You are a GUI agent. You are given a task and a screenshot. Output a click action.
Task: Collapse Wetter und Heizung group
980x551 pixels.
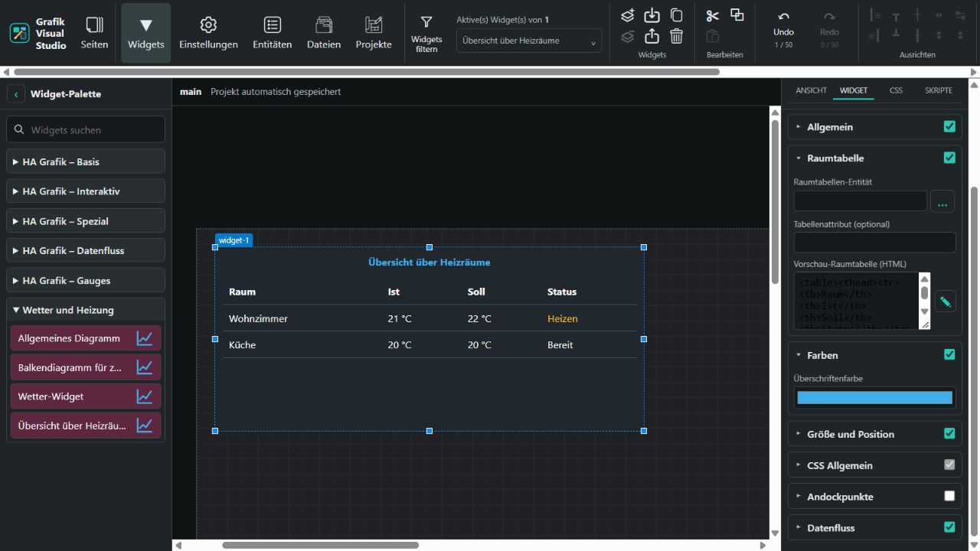point(86,310)
